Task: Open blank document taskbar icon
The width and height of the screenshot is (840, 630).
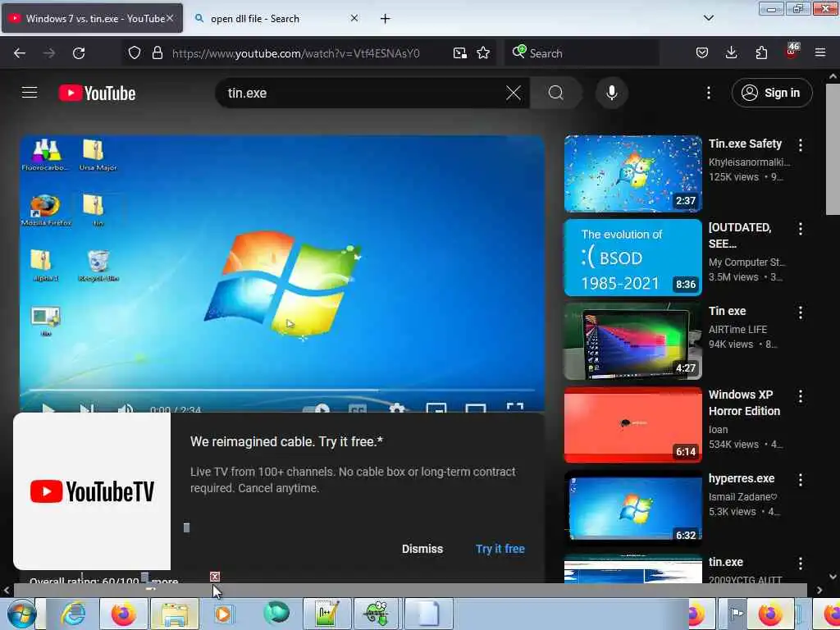Action: coord(428,614)
